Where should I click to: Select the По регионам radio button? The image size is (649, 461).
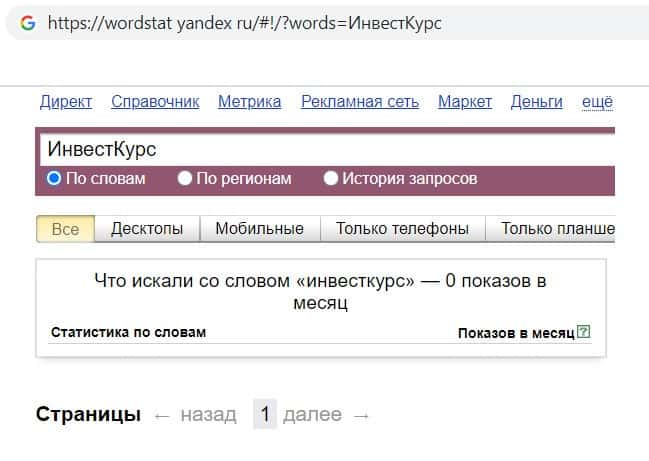coord(185,179)
